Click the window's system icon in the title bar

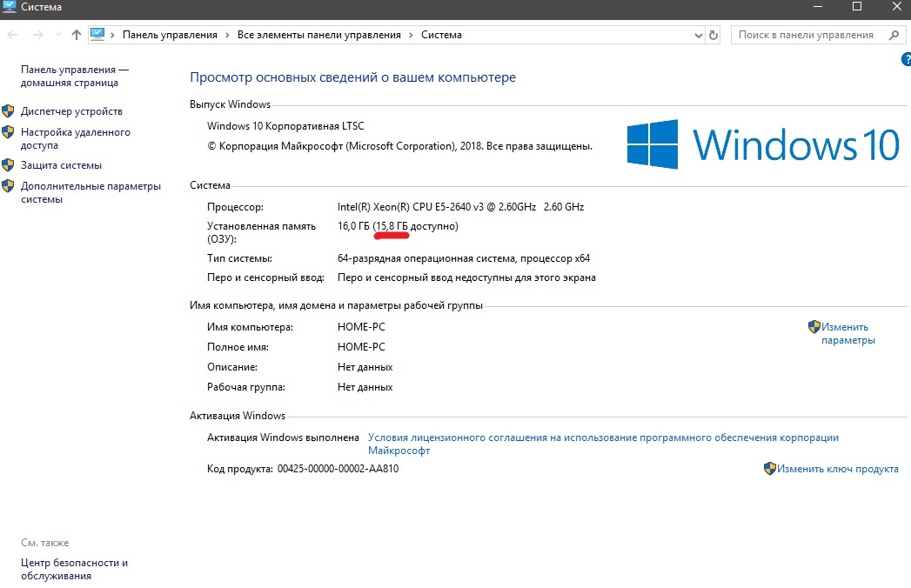pyautogui.click(x=10, y=7)
